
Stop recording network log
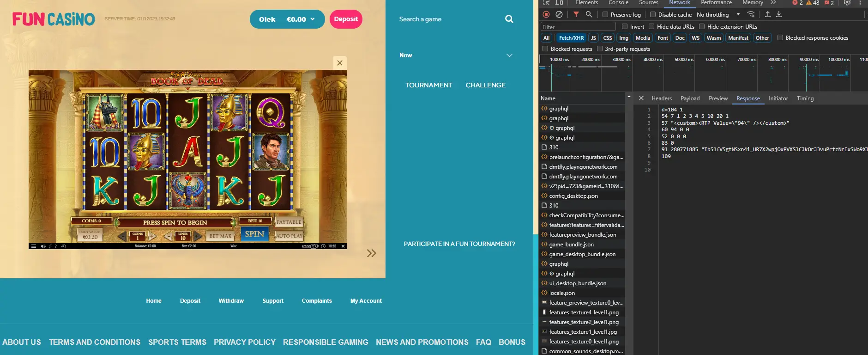pos(546,14)
